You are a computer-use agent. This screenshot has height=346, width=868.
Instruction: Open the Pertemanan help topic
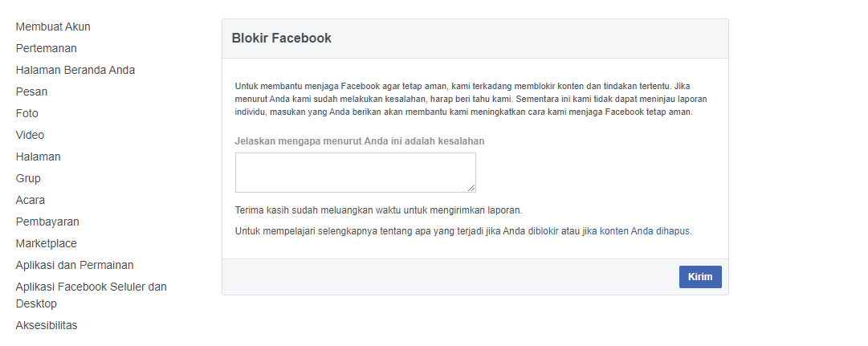(x=46, y=48)
